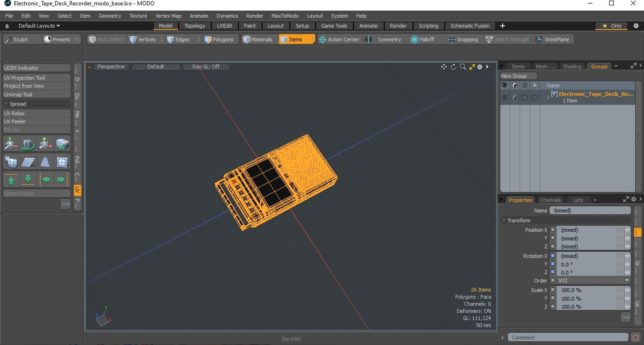This screenshot has width=644, height=345.
Task: Open the Default Layouts dropdown
Action: [x=39, y=26]
